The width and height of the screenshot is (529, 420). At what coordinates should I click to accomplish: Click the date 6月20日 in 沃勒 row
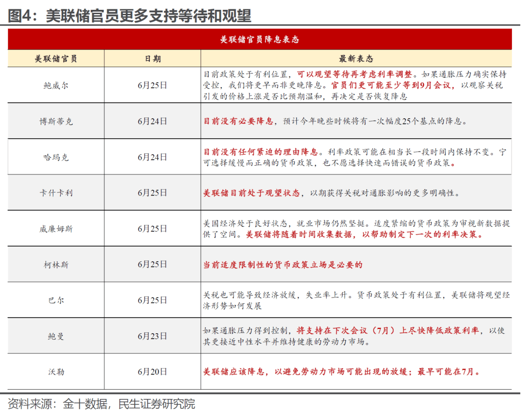click(152, 371)
